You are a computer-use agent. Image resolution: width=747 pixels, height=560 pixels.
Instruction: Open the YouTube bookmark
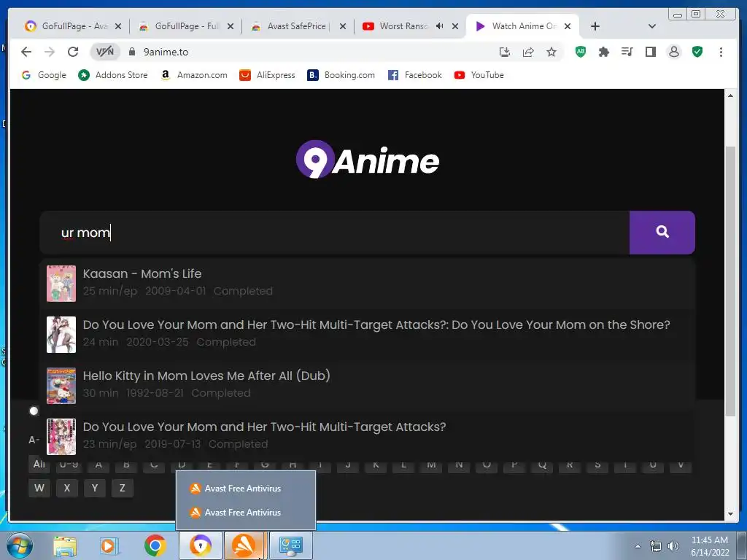click(479, 75)
